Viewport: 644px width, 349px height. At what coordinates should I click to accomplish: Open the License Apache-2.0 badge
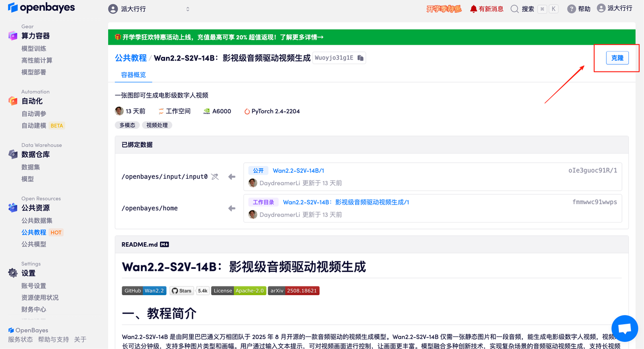tap(238, 291)
